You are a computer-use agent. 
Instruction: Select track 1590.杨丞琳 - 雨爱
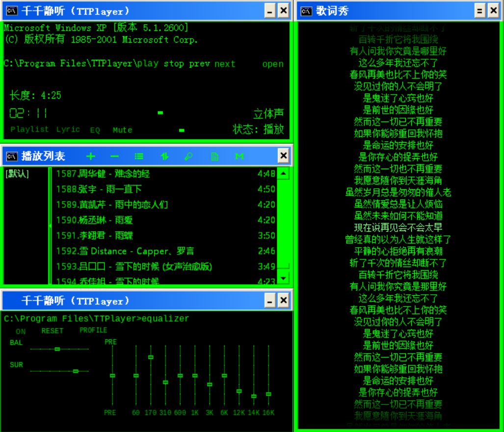(x=165, y=220)
